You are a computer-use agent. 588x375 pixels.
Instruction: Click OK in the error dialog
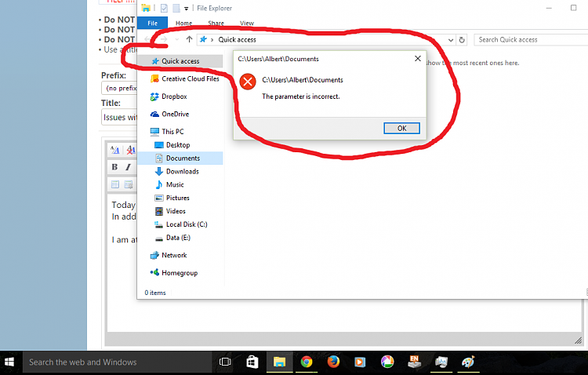click(401, 128)
